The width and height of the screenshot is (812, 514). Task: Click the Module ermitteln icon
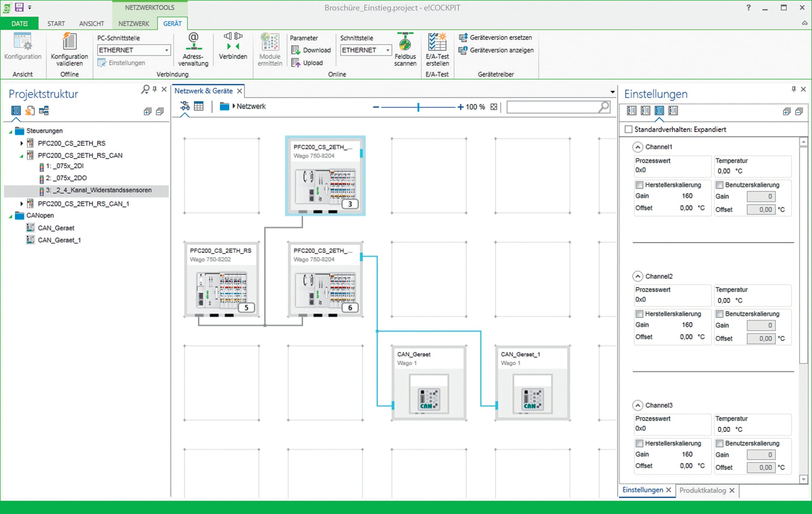point(270,42)
